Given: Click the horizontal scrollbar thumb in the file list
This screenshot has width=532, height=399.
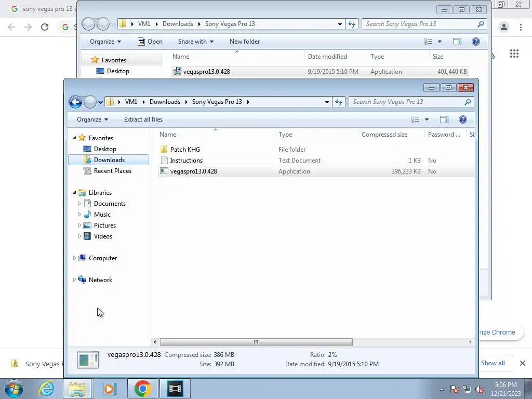Looking at the screenshot, I should point(256,342).
